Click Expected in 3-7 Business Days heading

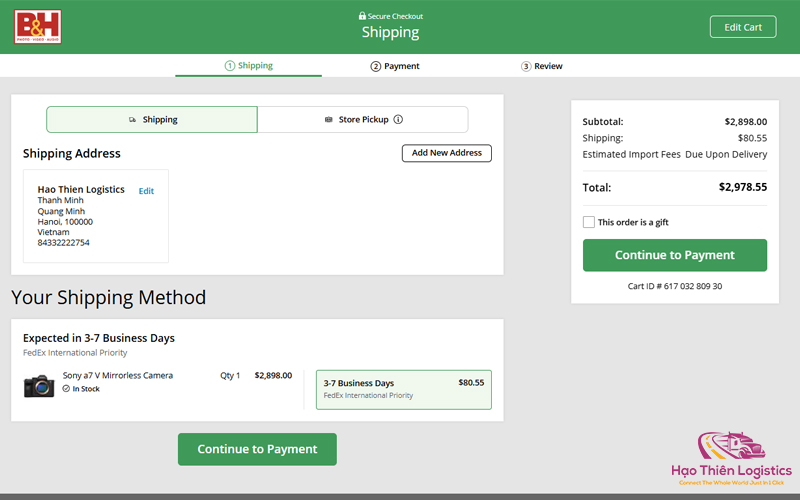[x=98, y=338]
